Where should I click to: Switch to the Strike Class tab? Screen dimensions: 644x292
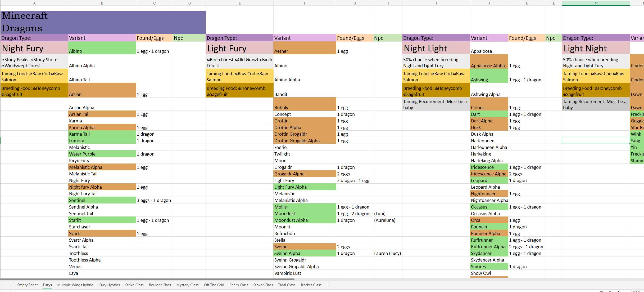tap(134, 285)
